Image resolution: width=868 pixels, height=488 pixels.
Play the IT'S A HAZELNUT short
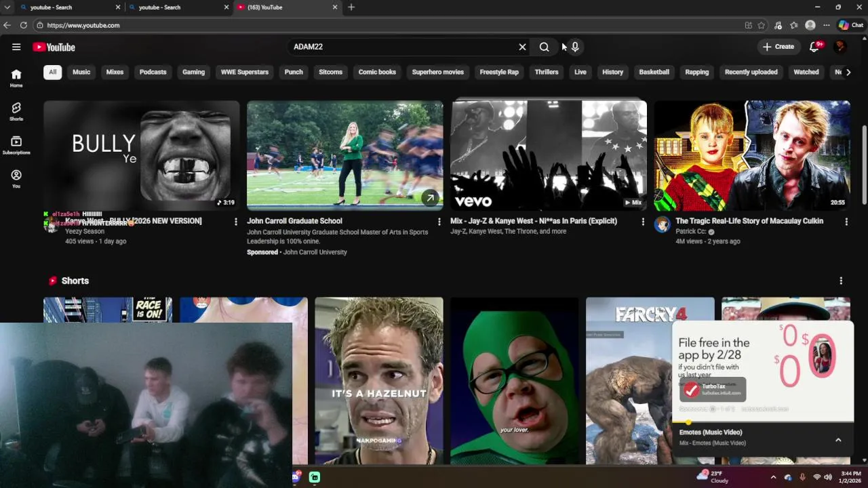pos(379,380)
